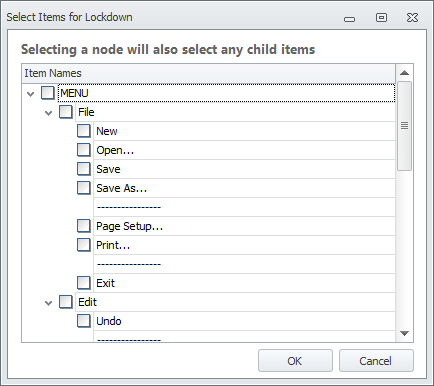The height and width of the screenshot is (386, 434).
Task: Click the Cancel button
Action: click(376, 361)
